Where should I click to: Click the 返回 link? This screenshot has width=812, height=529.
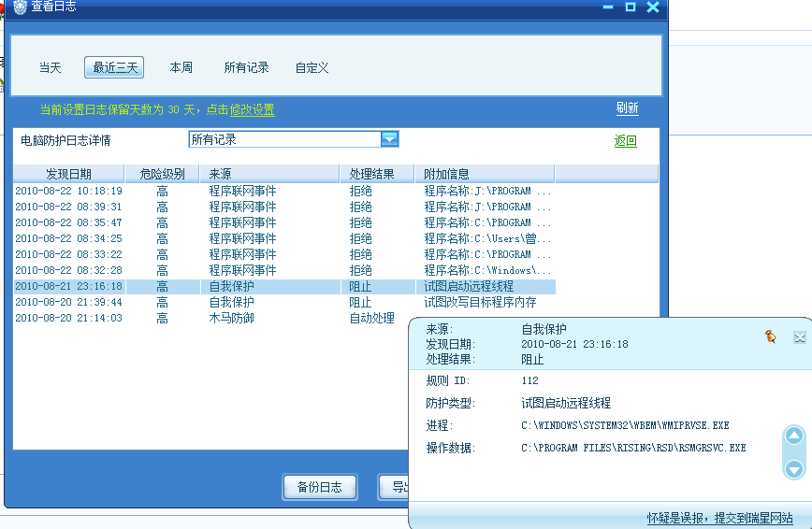pyautogui.click(x=626, y=141)
